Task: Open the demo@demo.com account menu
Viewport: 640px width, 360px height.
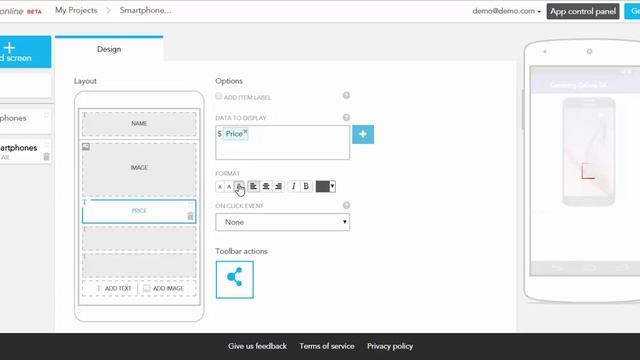Action: pyautogui.click(x=507, y=11)
